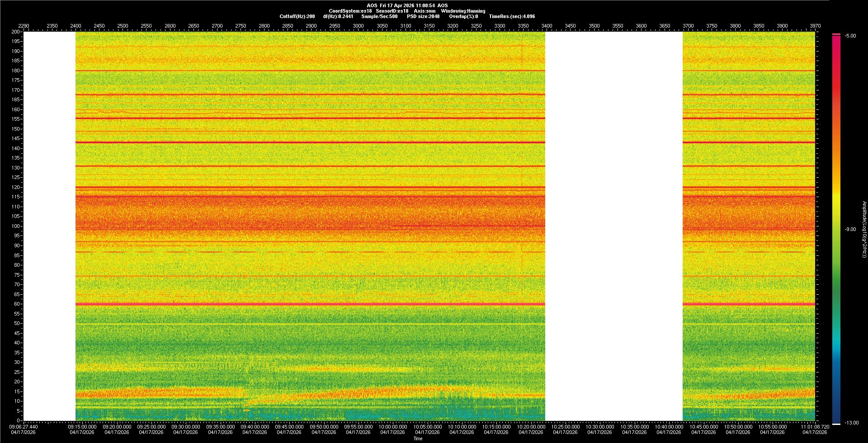Click the 3000 tick on top axis

tap(358, 26)
